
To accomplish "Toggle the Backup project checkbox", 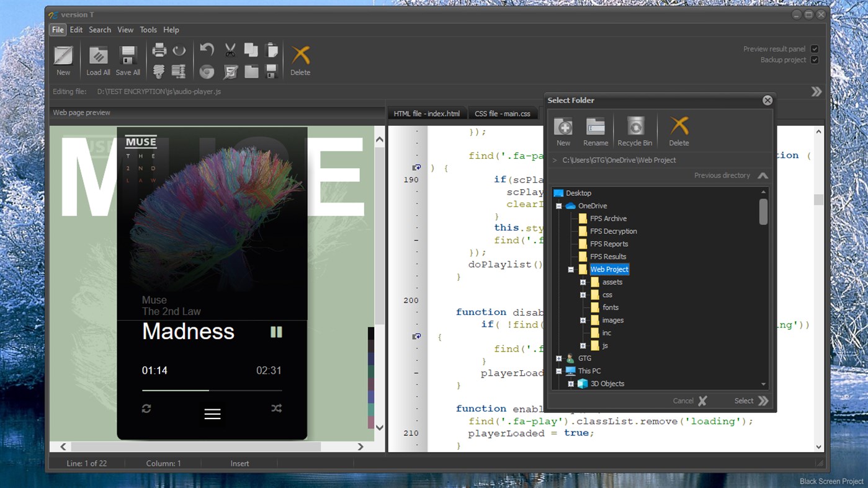I will click(x=815, y=60).
